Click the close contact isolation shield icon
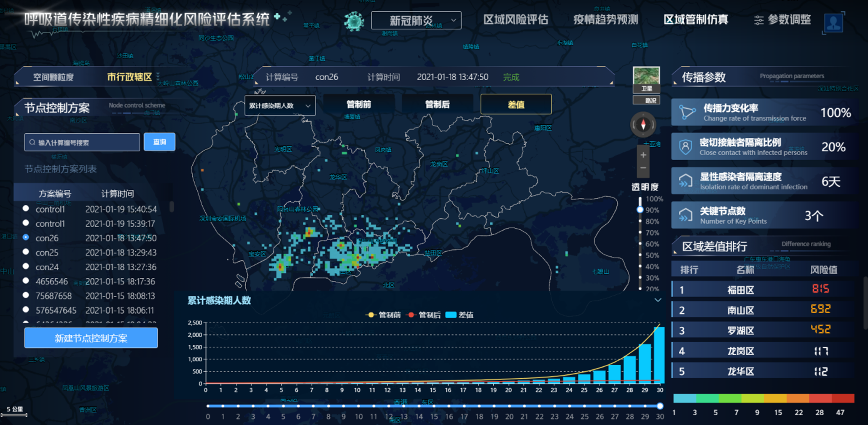Viewport: 868px width, 425px height. coord(685,147)
